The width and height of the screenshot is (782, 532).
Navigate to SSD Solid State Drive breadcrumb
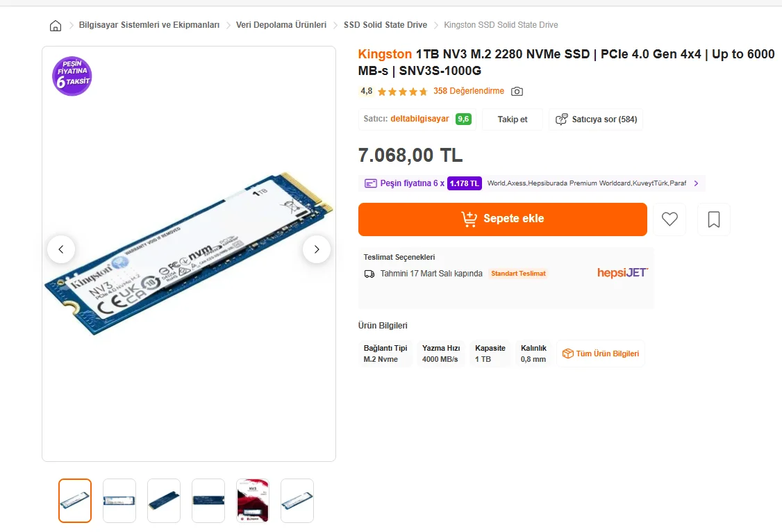385,25
